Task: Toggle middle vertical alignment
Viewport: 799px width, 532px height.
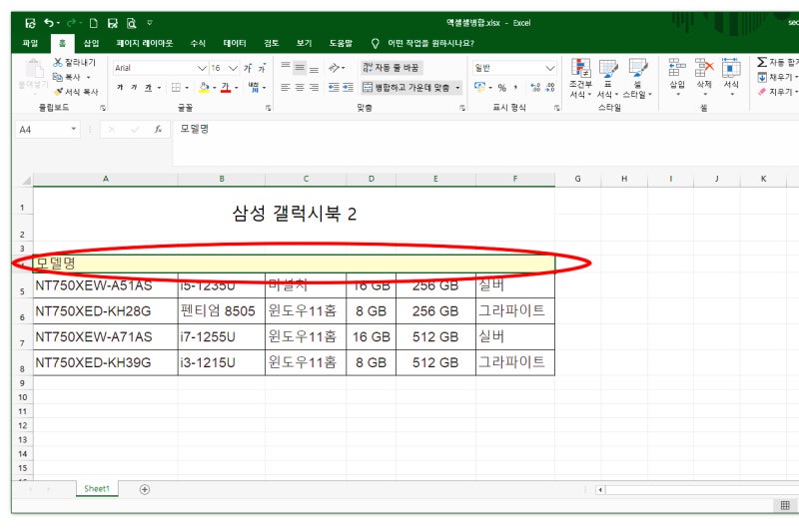Action: point(300,68)
